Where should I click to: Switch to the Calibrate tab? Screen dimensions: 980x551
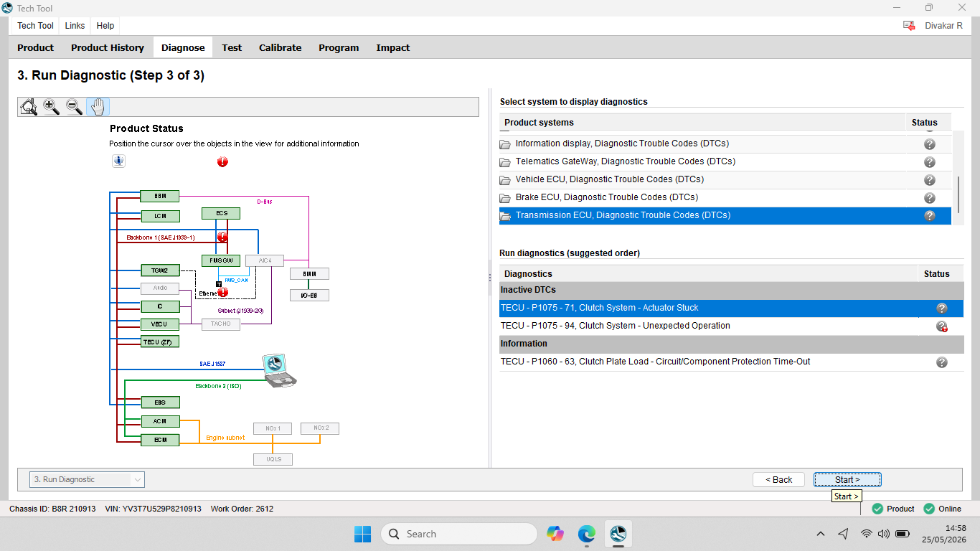coord(280,48)
